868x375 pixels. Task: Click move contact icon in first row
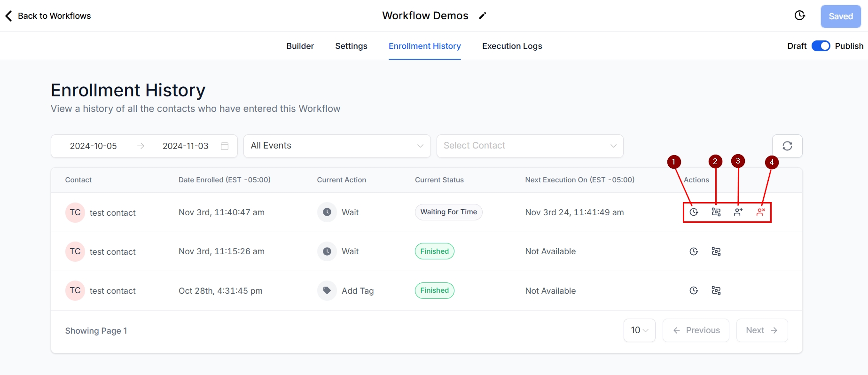coord(738,212)
